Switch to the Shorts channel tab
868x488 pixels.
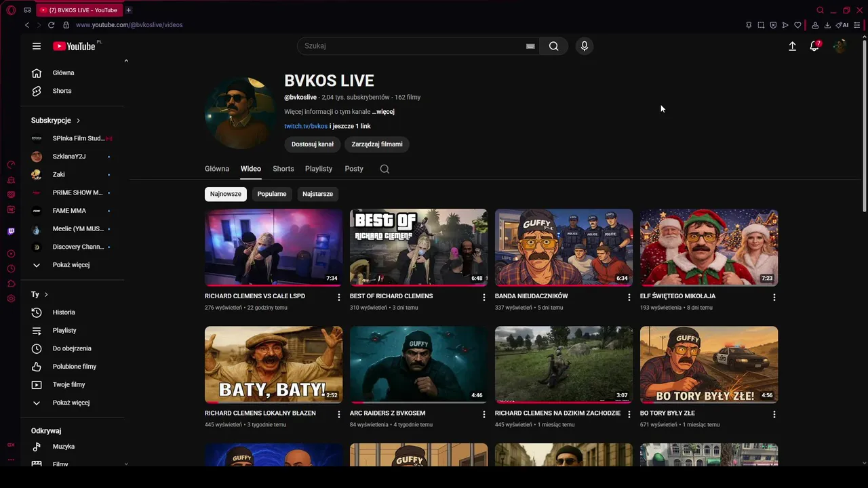pyautogui.click(x=283, y=169)
